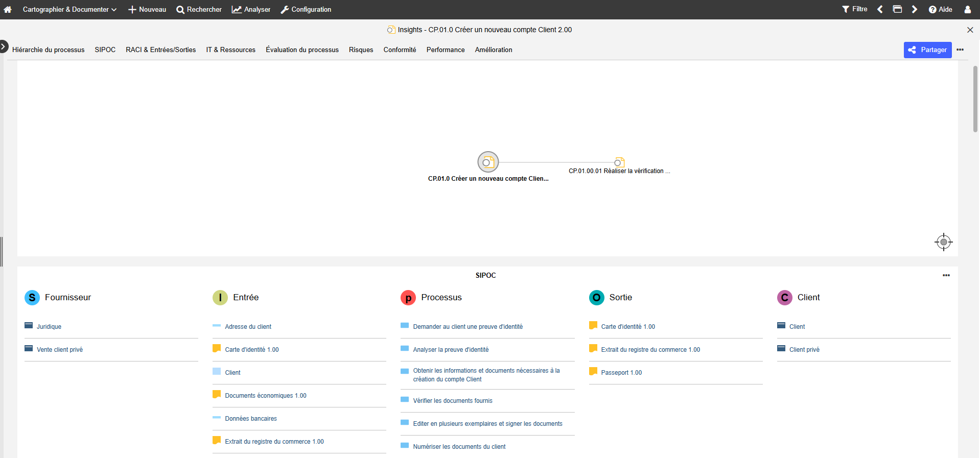
Task: Navigate back with left chevron icon
Action: pos(880,10)
